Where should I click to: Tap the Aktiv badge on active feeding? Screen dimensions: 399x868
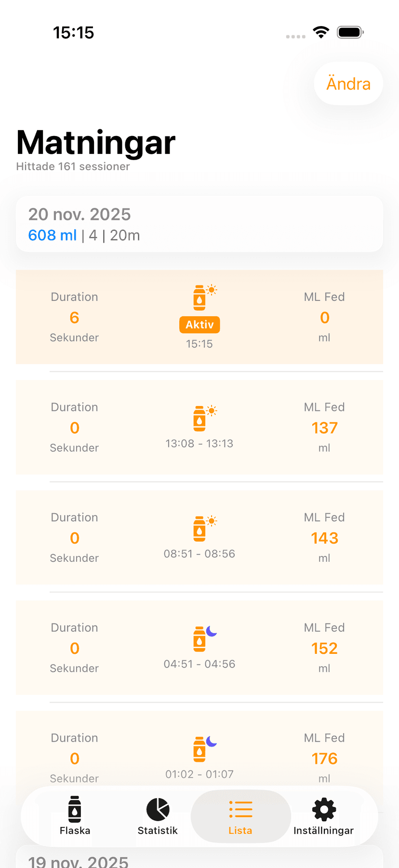[x=199, y=325]
